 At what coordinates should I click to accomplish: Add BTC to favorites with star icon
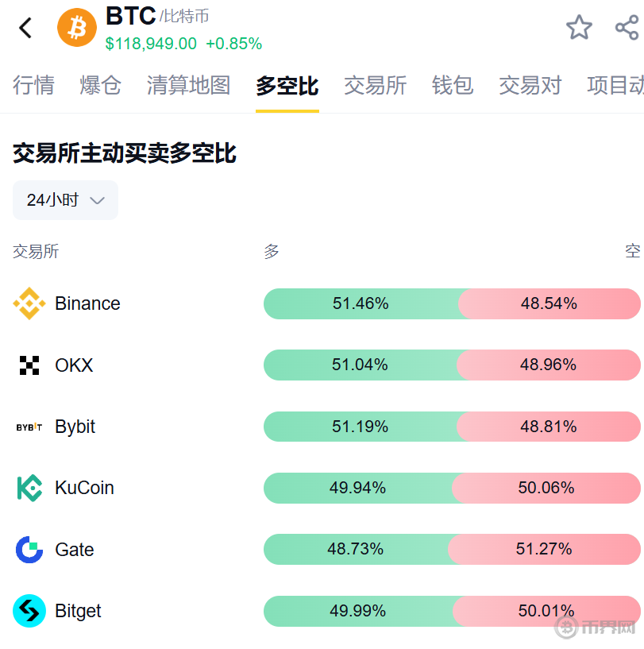click(579, 28)
